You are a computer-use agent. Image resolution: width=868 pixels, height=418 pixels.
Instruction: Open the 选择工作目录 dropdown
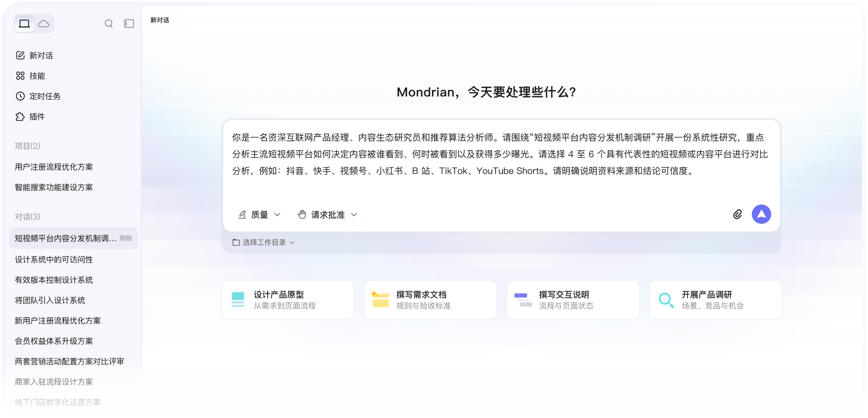point(264,242)
